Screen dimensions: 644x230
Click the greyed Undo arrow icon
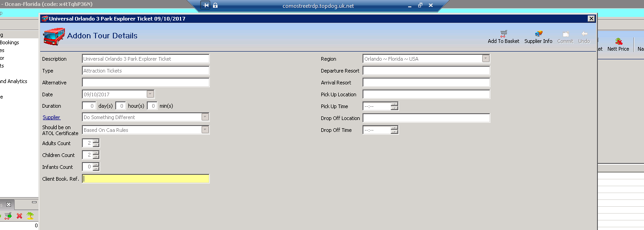[x=584, y=34]
